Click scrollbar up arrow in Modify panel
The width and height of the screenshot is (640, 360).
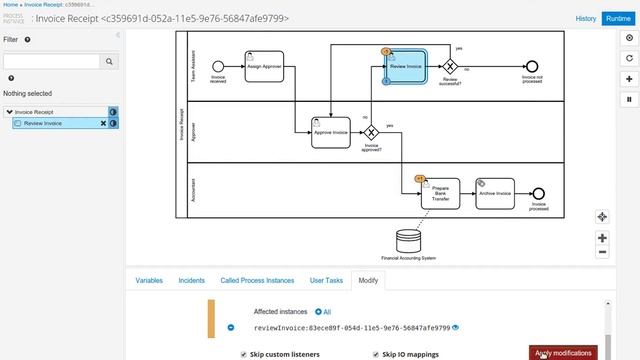(x=608, y=303)
